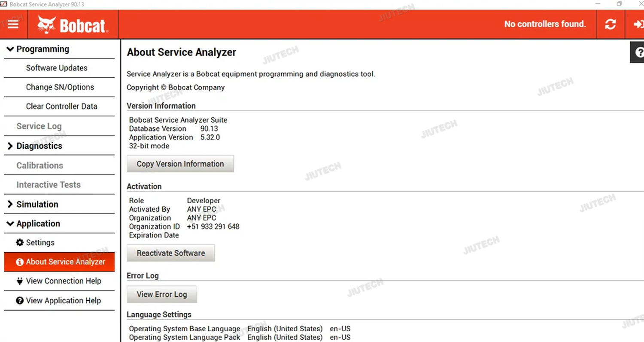
Task: Click the Bobcat Service Analyzer title bar icon
Action: pyautogui.click(x=3, y=4)
